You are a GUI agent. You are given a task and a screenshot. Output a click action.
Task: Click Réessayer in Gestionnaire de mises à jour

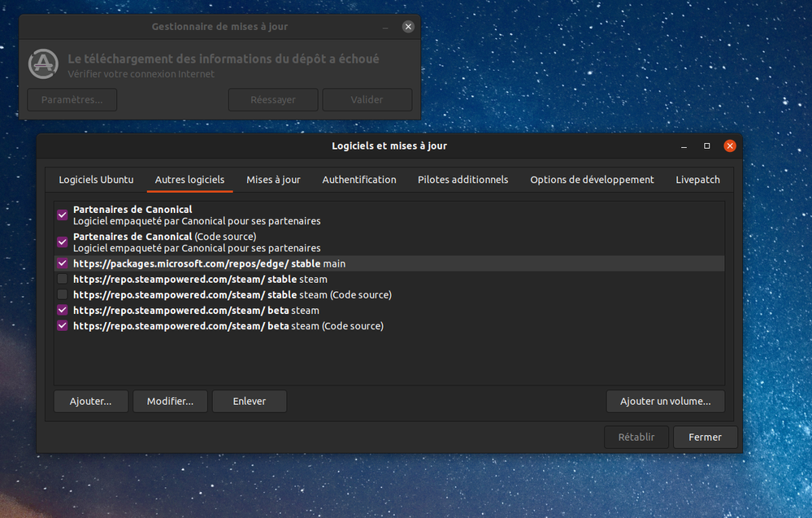[x=273, y=99]
